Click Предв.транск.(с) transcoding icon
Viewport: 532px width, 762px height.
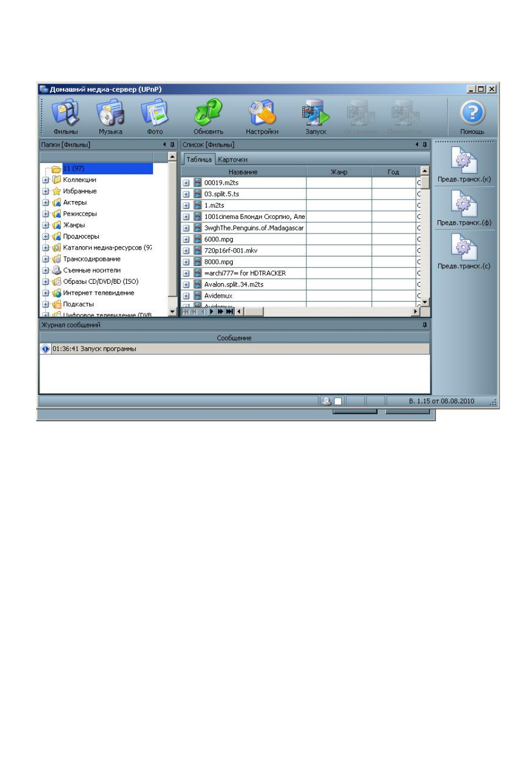[x=464, y=248]
